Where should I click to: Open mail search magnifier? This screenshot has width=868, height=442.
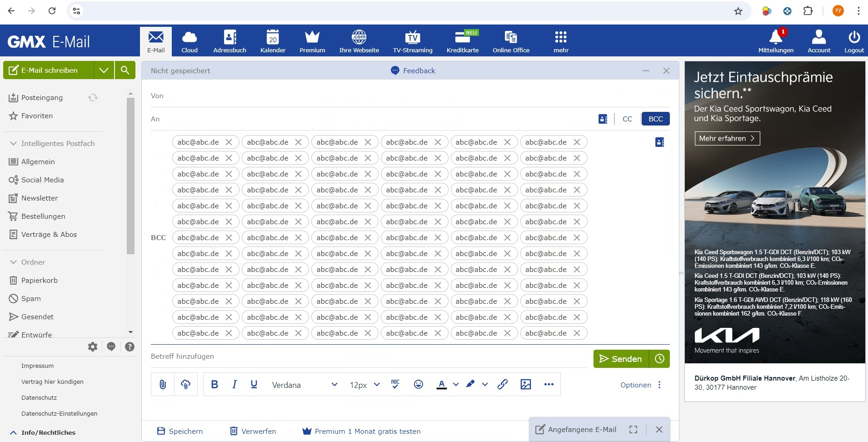coord(125,70)
